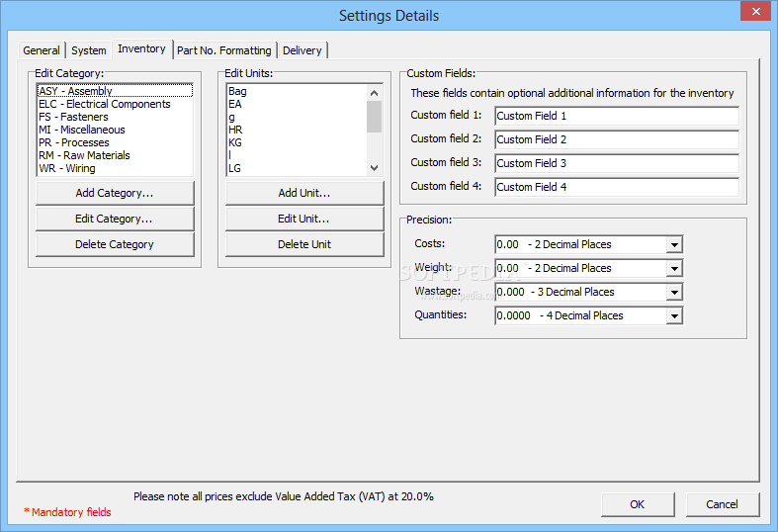Open the Costs precision dropdown
The height and width of the screenshot is (532, 778).
tap(674, 244)
